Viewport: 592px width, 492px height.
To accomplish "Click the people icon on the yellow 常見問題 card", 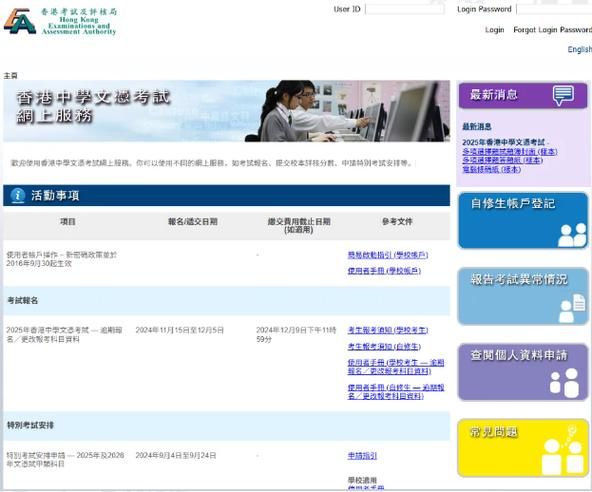I will (x=564, y=450).
